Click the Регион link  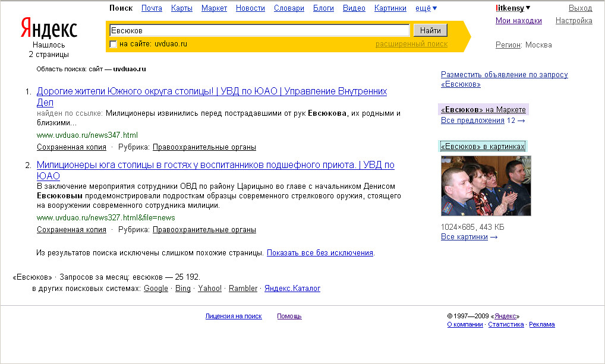coord(508,45)
